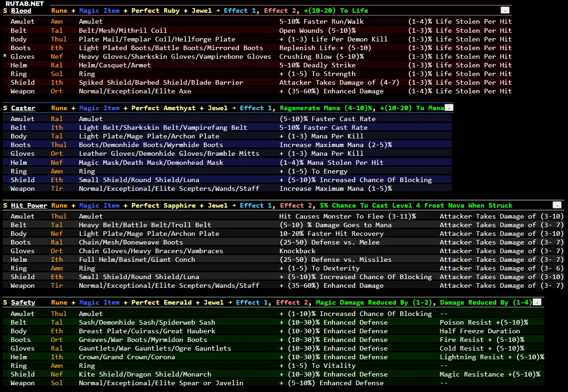
Task: Open the Safety section heading link
Action: click(23, 302)
